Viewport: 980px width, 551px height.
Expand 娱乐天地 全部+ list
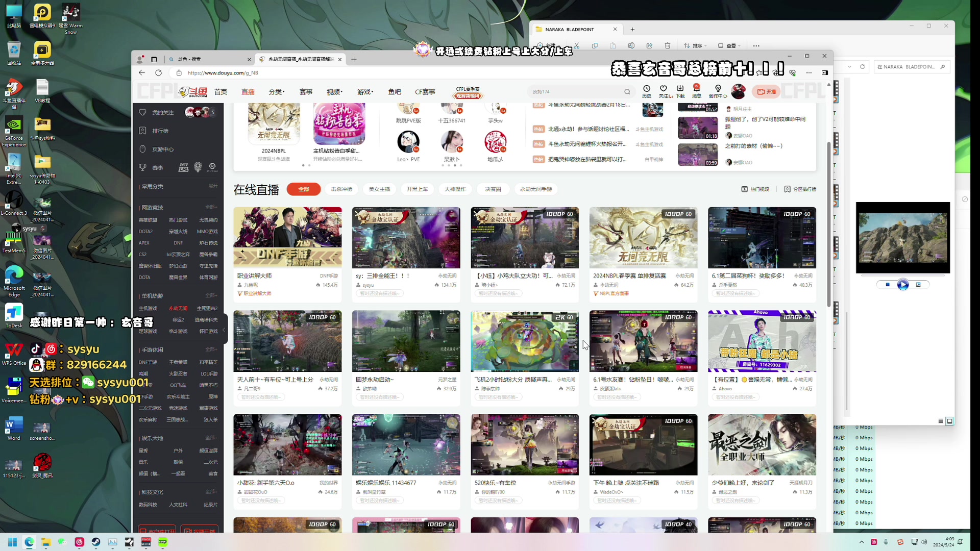211,438
